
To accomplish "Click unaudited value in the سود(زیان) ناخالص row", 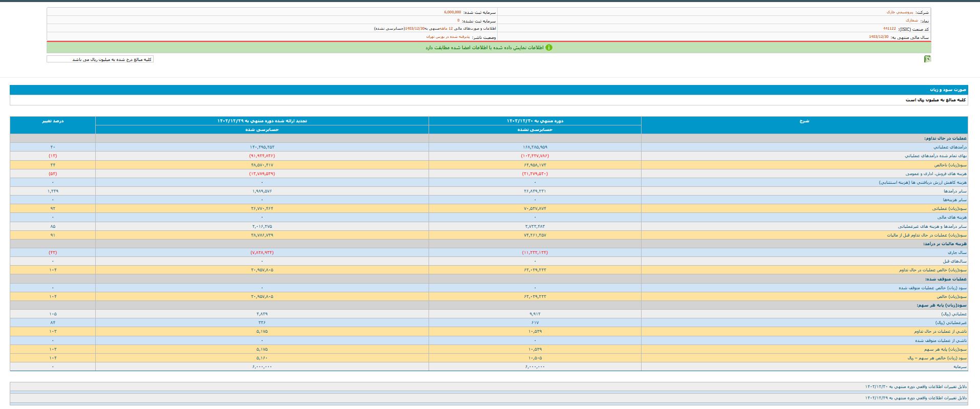I will click(535, 165).
